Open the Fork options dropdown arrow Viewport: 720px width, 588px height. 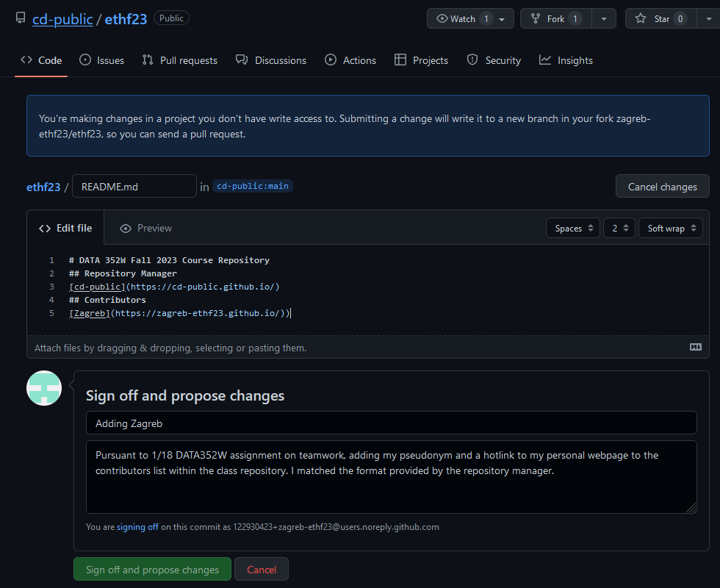(603, 19)
